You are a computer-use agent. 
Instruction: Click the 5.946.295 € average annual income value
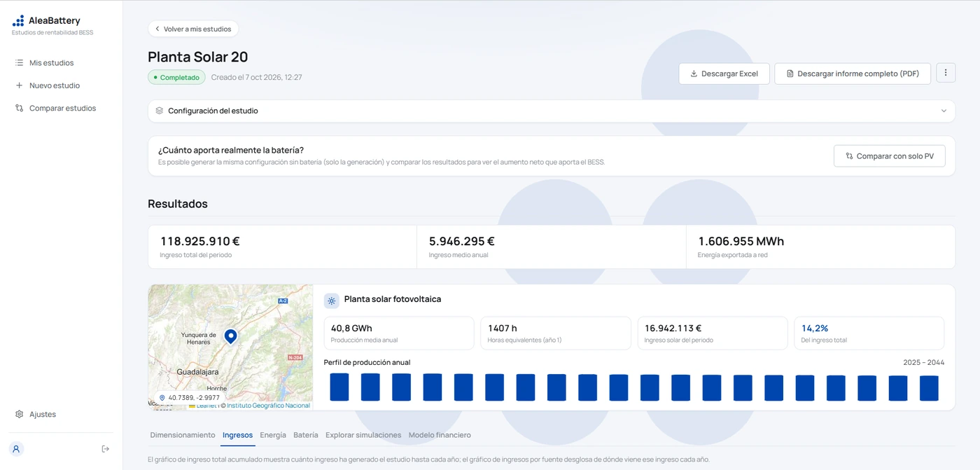(462, 241)
